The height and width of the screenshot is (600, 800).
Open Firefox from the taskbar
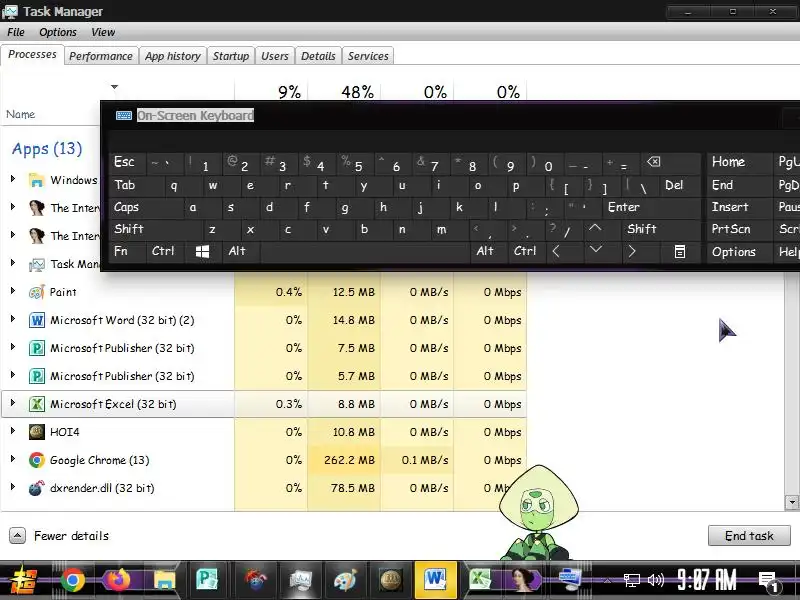(x=118, y=581)
